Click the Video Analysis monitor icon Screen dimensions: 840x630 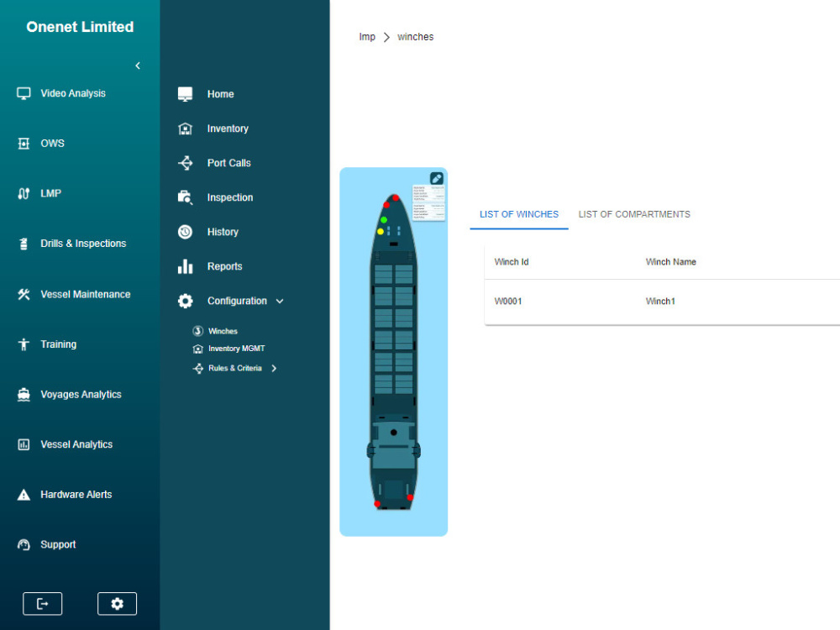coord(24,93)
